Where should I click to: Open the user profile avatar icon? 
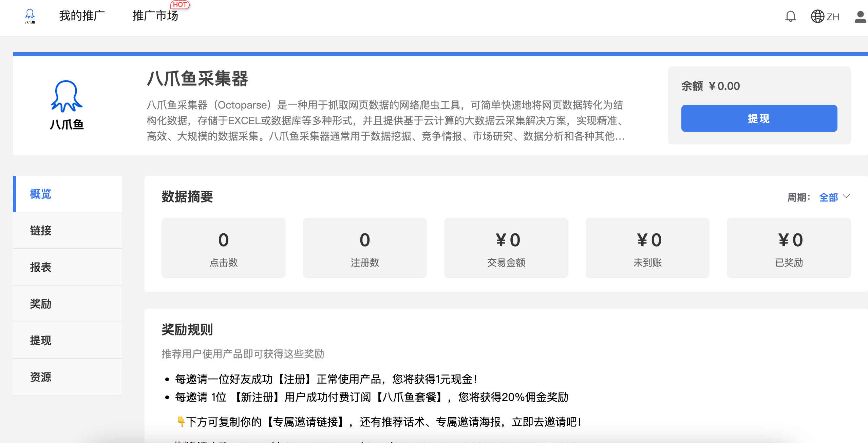[860, 17]
